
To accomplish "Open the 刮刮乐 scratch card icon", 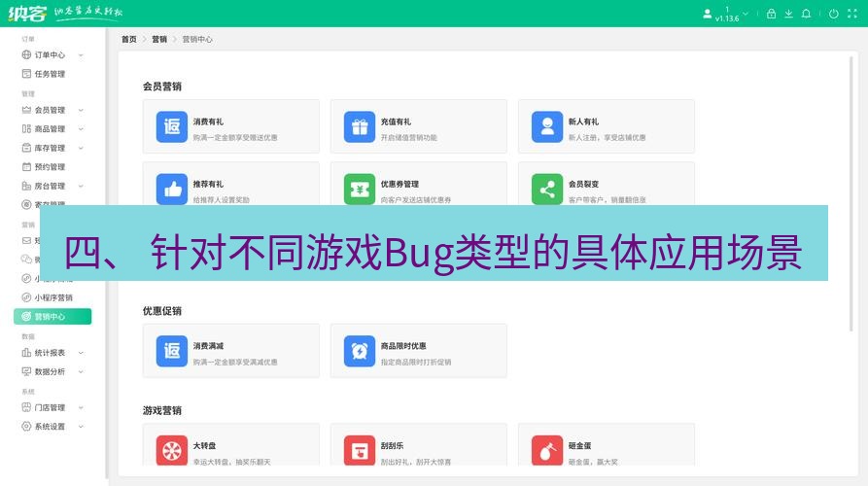I will click(x=360, y=451).
